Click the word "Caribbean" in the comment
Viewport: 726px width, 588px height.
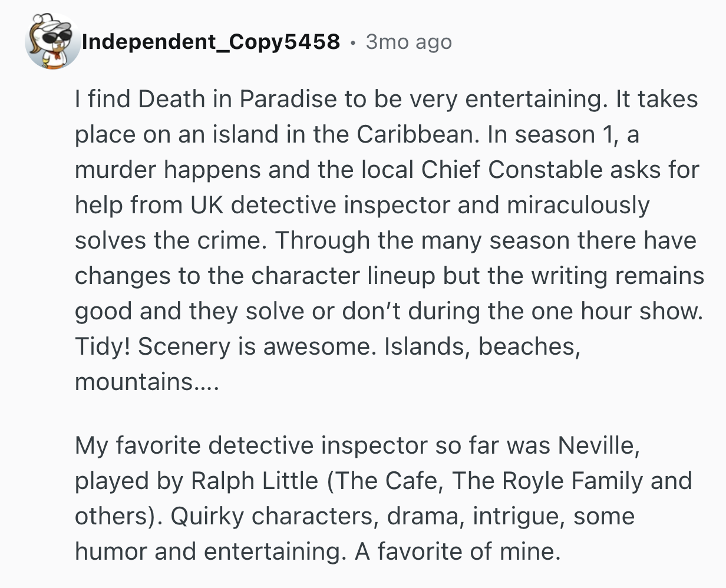pos(415,134)
